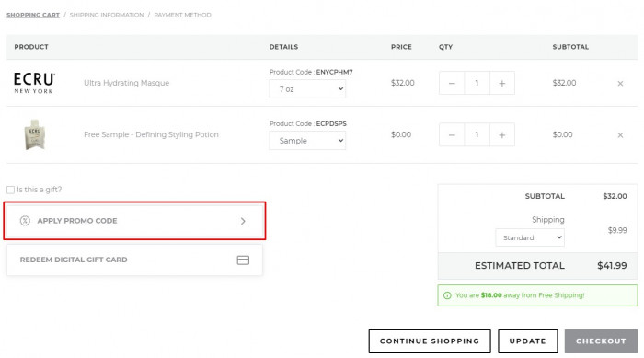
Task: Click the Continue Shopping button
Action: (x=430, y=341)
